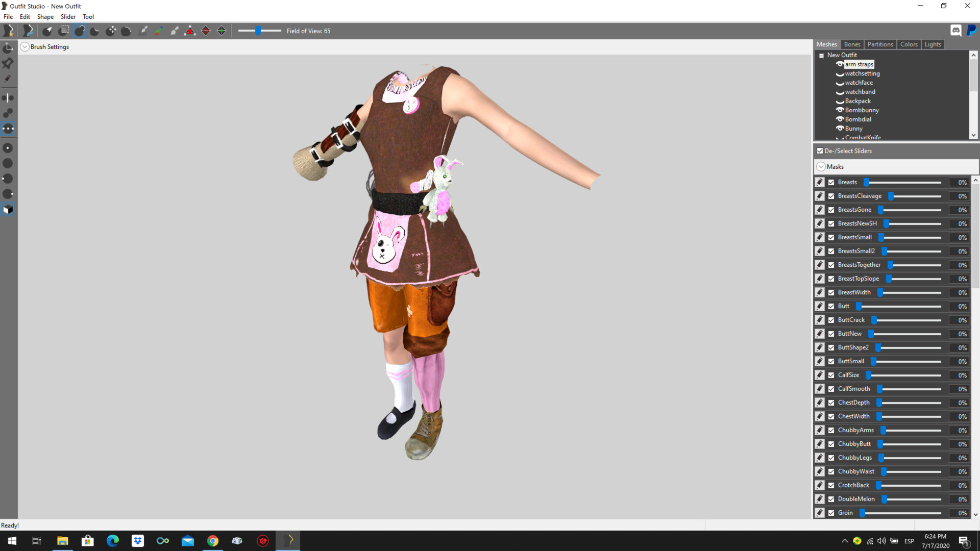Check the De-/Select Sliders checkbox

point(820,151)
